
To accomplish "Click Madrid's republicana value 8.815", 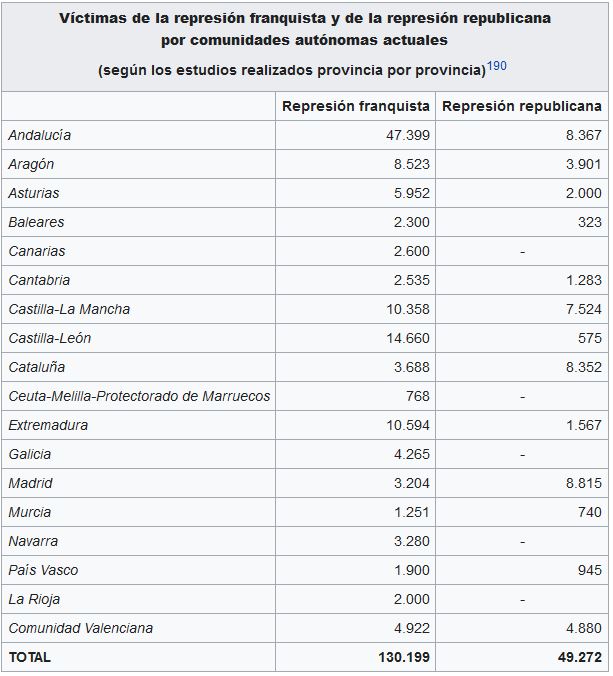I will click(584, 483).
